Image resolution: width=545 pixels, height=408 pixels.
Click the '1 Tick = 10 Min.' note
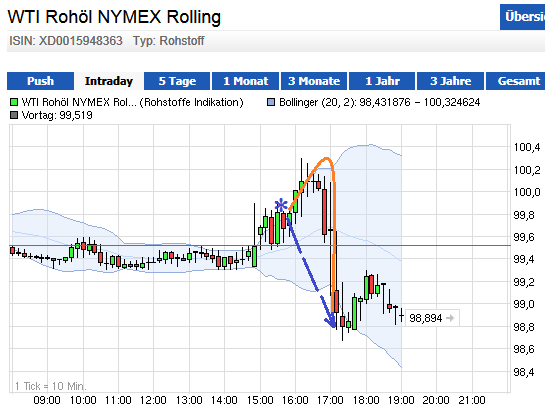(50, 386)
